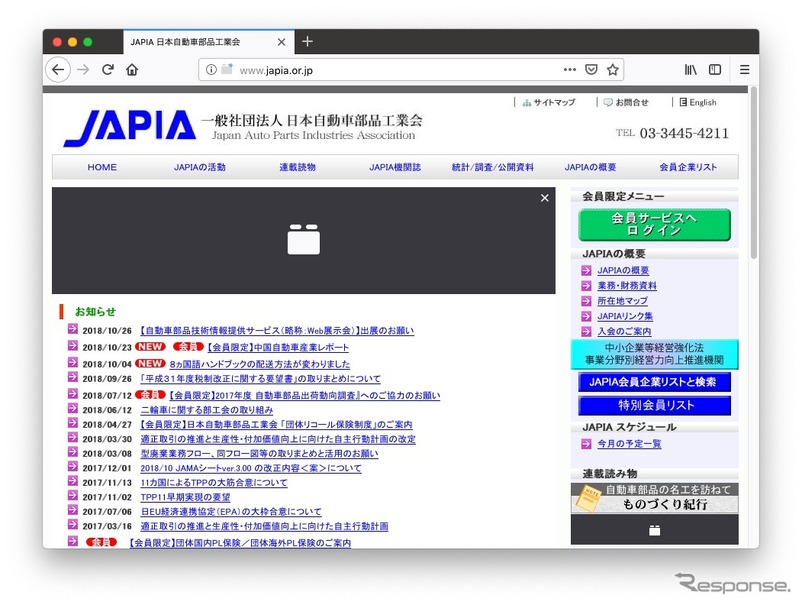Open 2017年度 自動車部品出荷動向調査 link
Viewport: 802px width, 605px height.
(x=304, y=395)
